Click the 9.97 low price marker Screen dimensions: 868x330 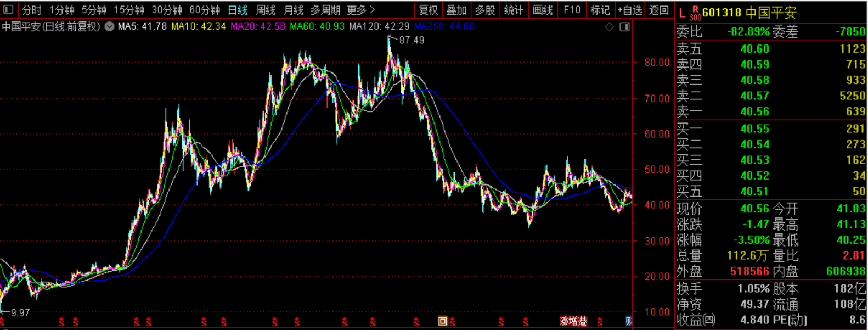point(20,313)
